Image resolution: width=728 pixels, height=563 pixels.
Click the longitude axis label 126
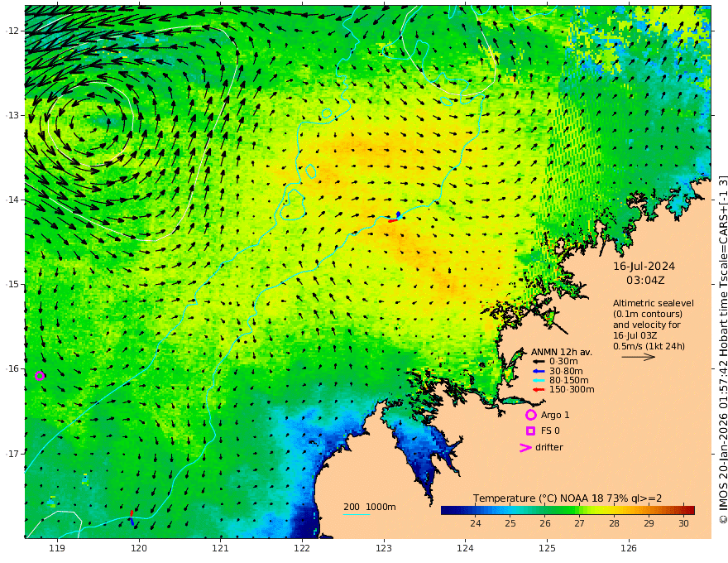(629, 548)
